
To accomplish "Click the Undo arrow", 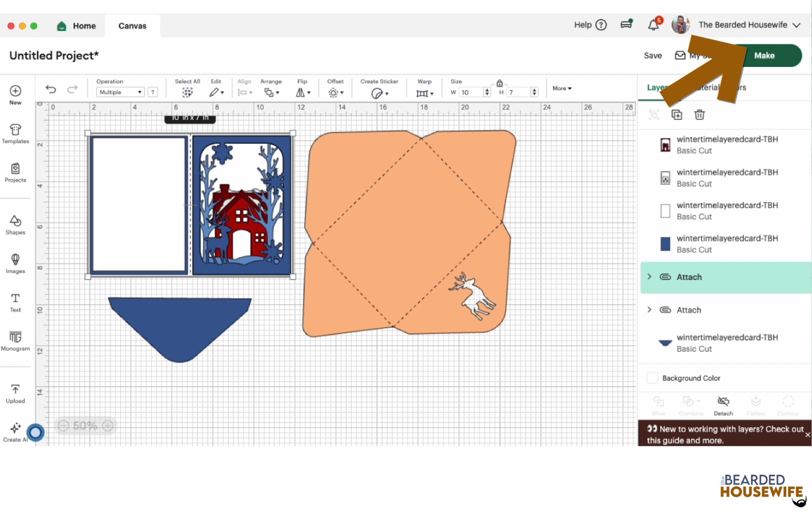I will point(51,89).
